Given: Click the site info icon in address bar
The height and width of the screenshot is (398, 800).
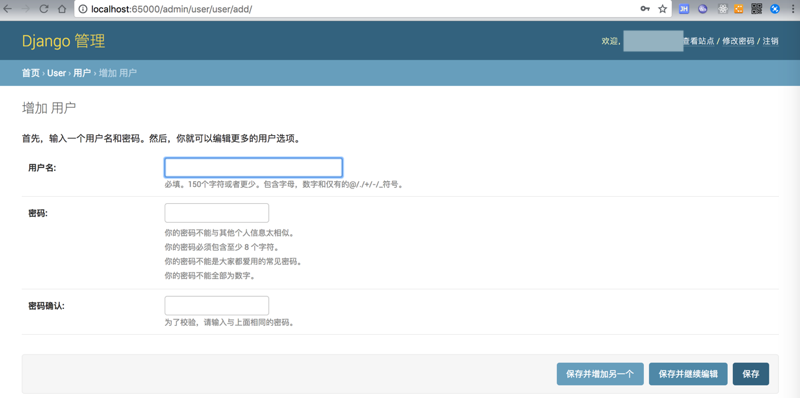Looking at the screenshot, I should click(x=83, y=9).
